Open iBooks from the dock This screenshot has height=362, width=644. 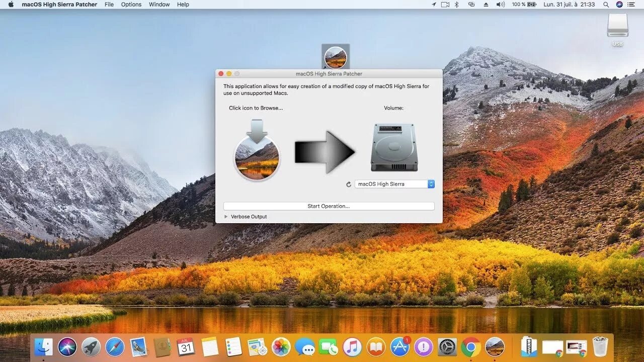coord(376,347)
